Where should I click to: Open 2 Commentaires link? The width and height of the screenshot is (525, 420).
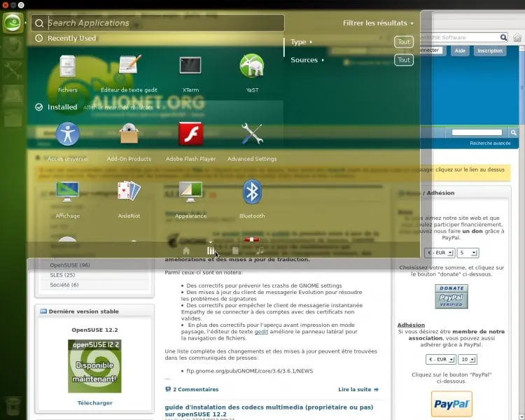(192, 389)
